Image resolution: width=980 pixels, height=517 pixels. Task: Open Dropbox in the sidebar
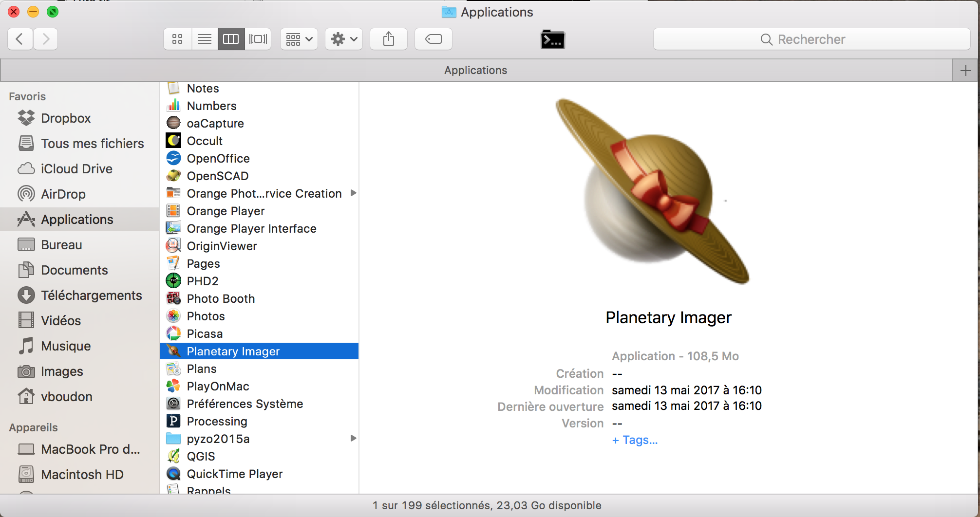click(x=66, y=118)
